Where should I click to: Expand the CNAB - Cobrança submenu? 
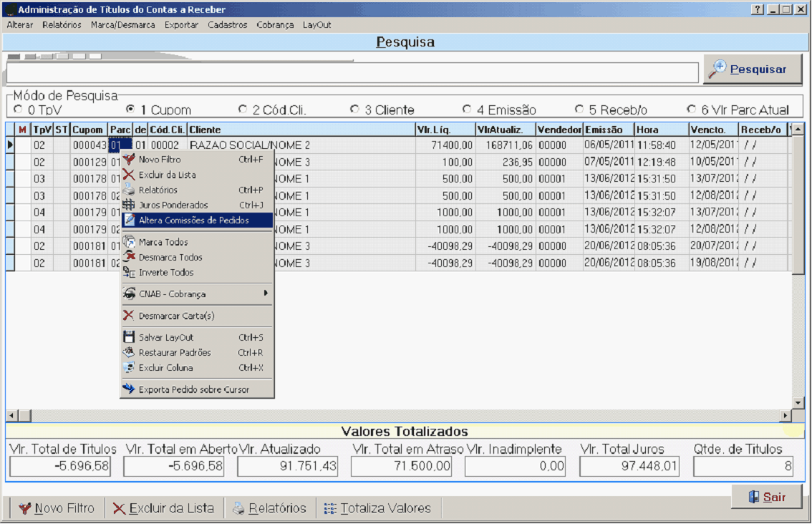coord(197,293)
